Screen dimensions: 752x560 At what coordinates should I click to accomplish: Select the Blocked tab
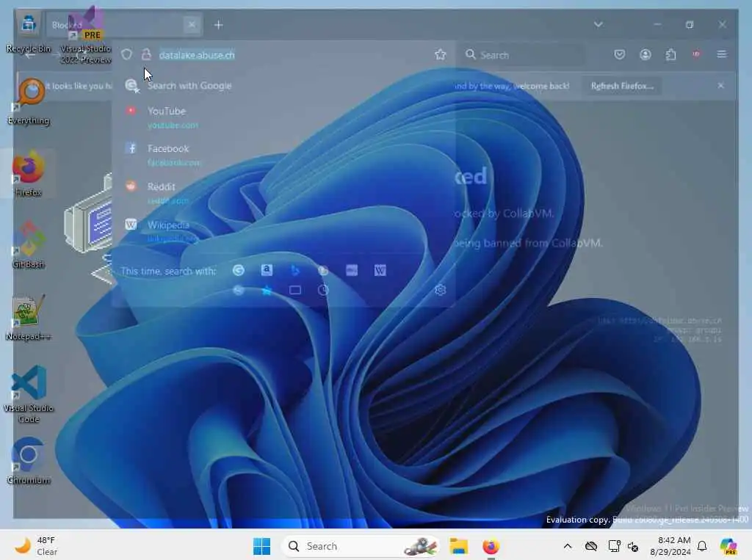click(123, 24)
